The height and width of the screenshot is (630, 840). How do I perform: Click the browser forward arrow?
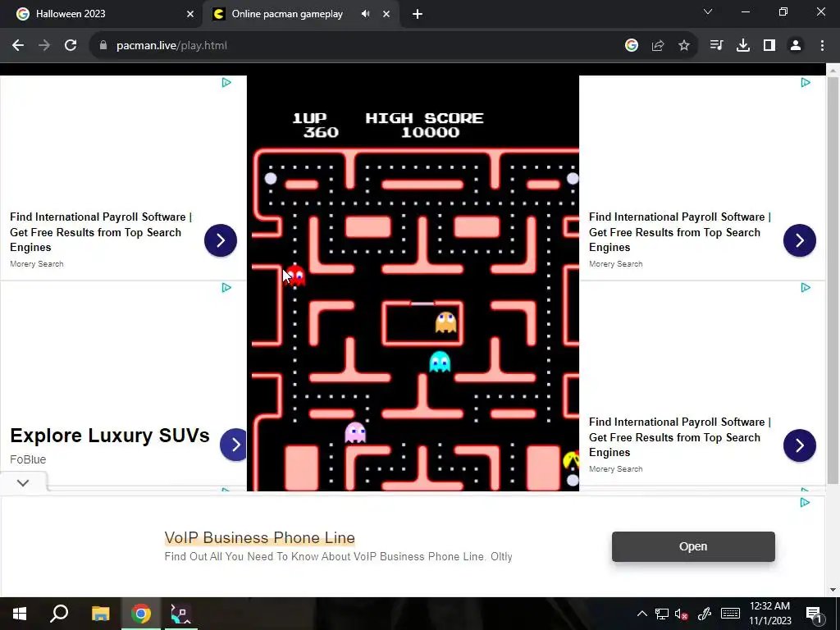tap(44, 46)
